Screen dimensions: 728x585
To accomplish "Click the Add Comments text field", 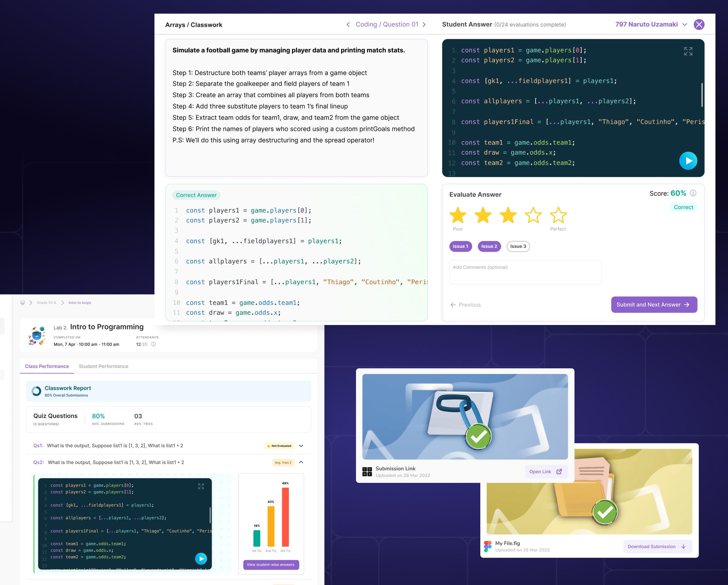I will 525,272.
